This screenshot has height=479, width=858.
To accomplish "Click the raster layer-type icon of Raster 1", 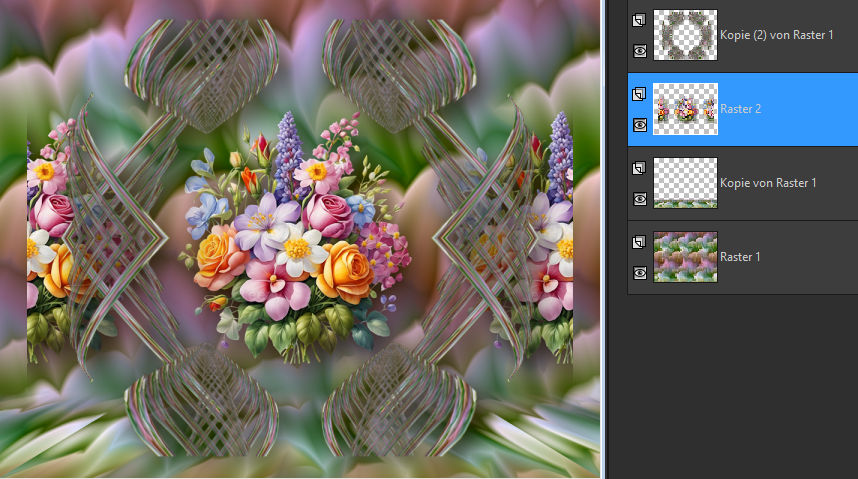I will coord(640,242).
